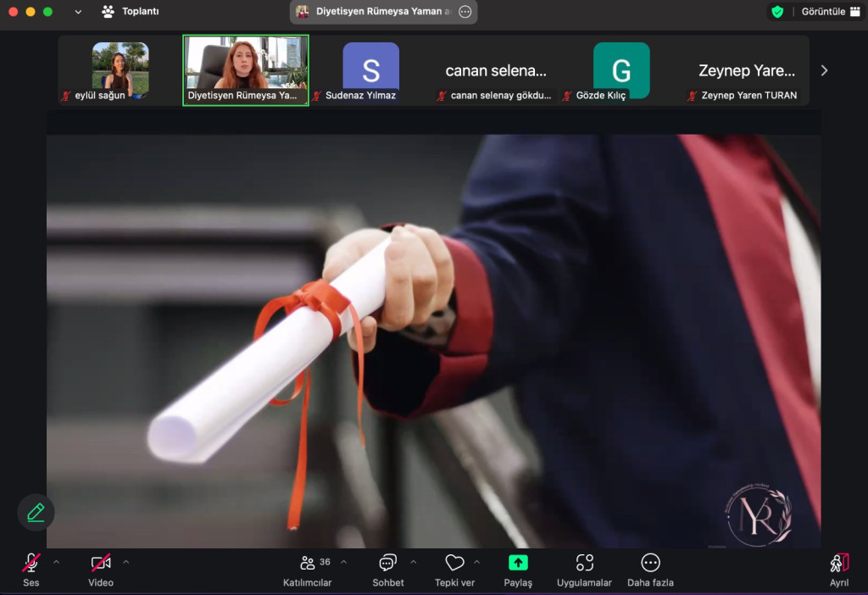The width and height of the screenshot is (868, 595).
Task: Expand video options arrow beside Video
Action: 126,562
